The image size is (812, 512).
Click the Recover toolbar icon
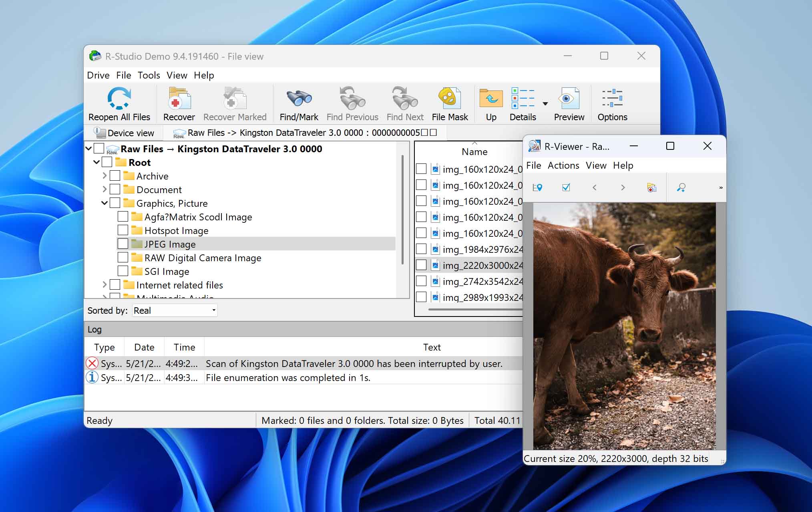tap(179, 98)
